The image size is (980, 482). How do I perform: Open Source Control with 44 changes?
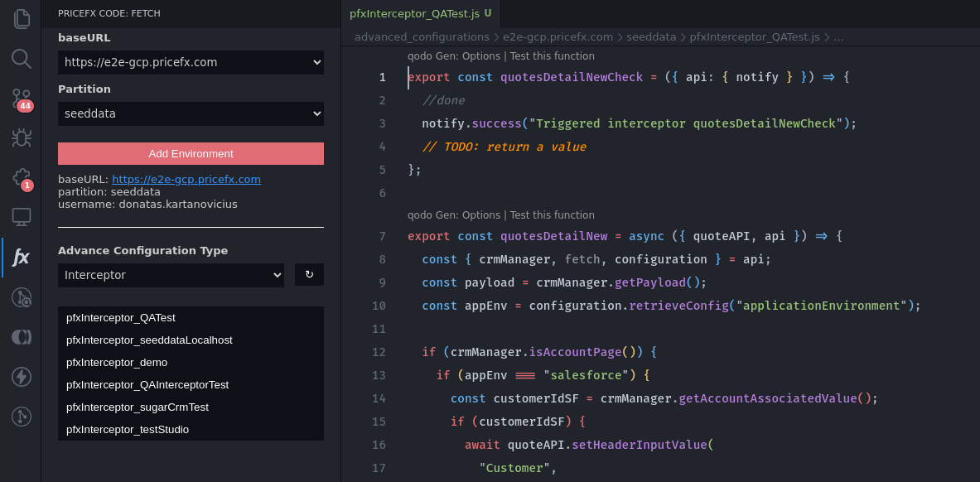point(22,99)
